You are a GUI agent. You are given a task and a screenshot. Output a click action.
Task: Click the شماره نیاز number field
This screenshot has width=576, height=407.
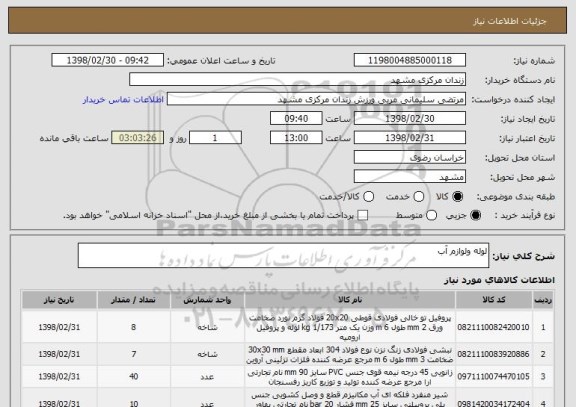pos(410,60)
